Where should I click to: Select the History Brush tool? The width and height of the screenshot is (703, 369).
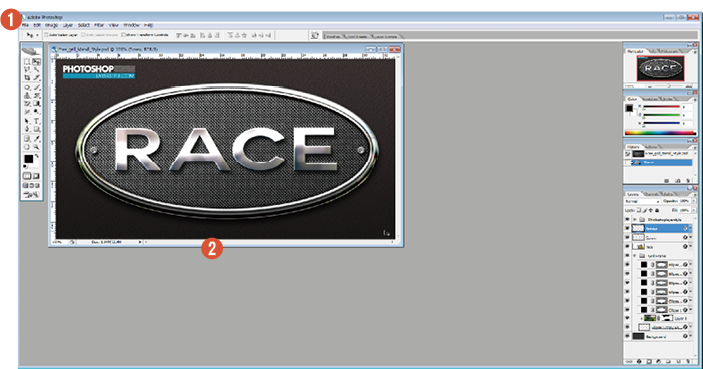pyautogui.click(x=37, y=95)
